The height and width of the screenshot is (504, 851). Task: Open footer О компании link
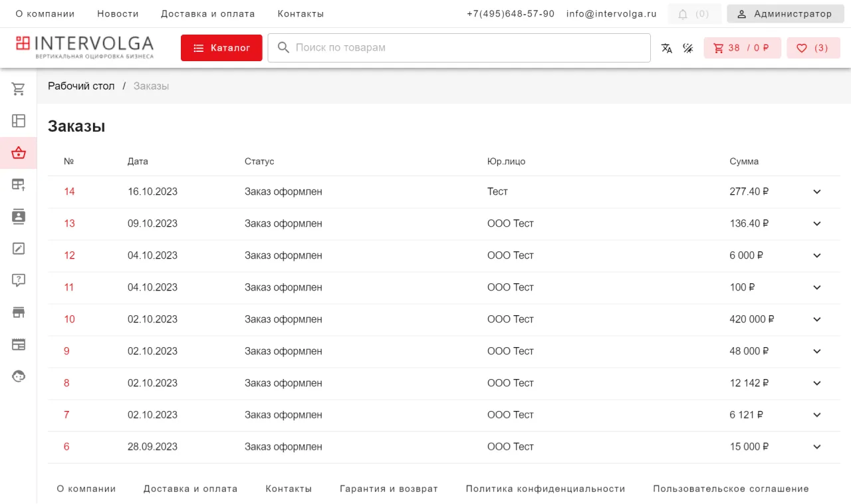point(86,489)
